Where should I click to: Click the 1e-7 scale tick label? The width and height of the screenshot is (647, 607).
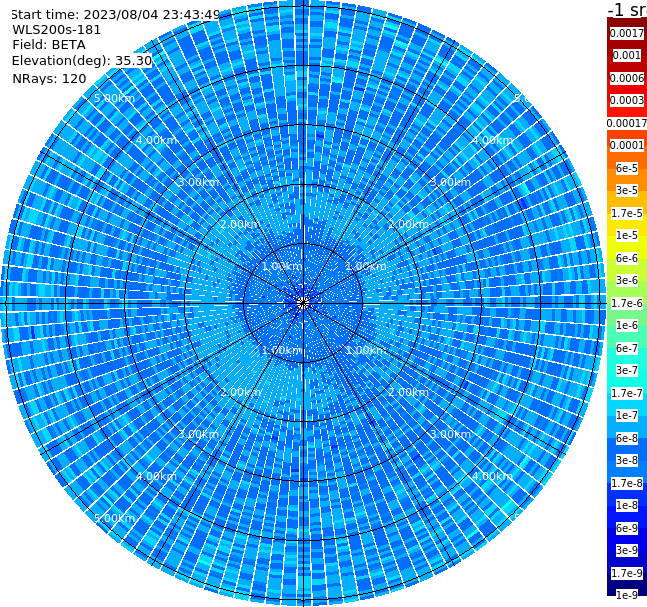click(627, 415)
